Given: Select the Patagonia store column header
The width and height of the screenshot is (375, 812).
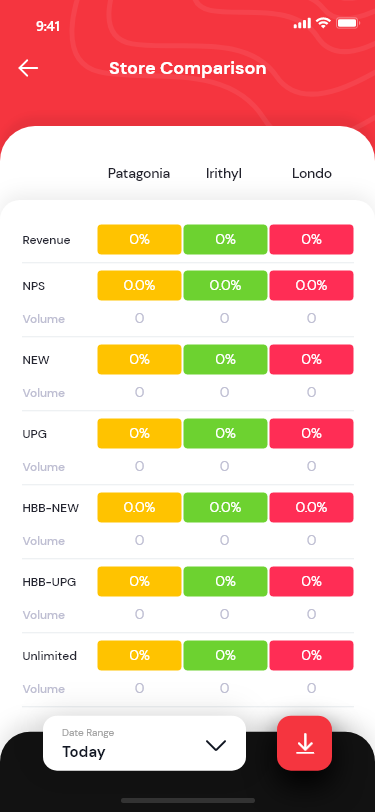Looking at the screenshot, I should (139, 173).
